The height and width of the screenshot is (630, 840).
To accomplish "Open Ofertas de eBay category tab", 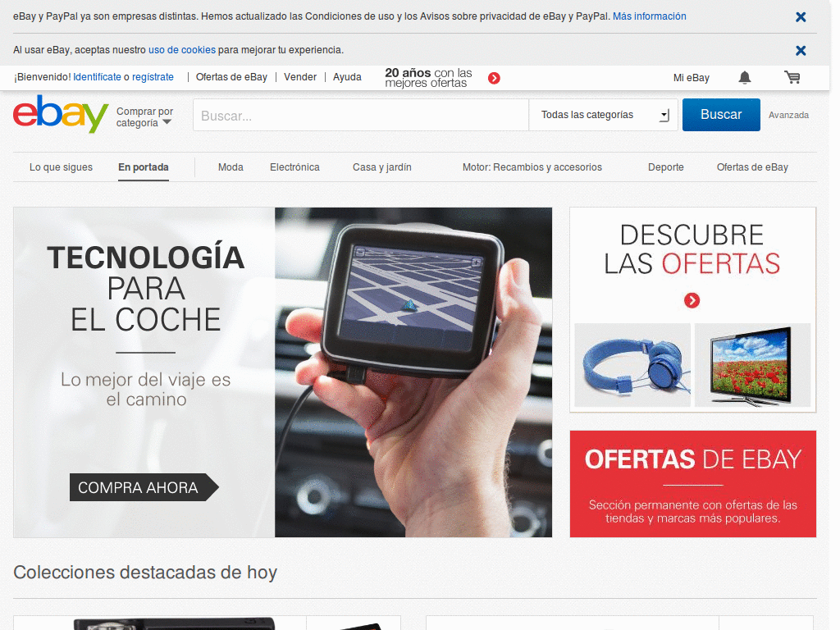I will tap(752, 167).
